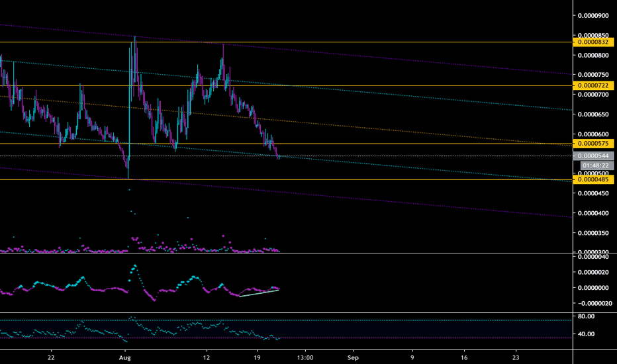Screen dimensions: 617x364
Task: Click the 19 date on time axis
Action: (x=257, y=357)
